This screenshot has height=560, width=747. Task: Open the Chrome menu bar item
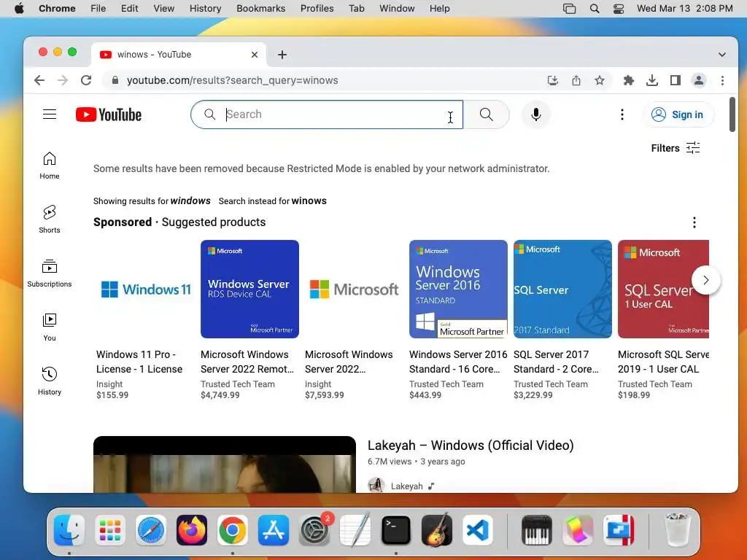tap(57, 9)
